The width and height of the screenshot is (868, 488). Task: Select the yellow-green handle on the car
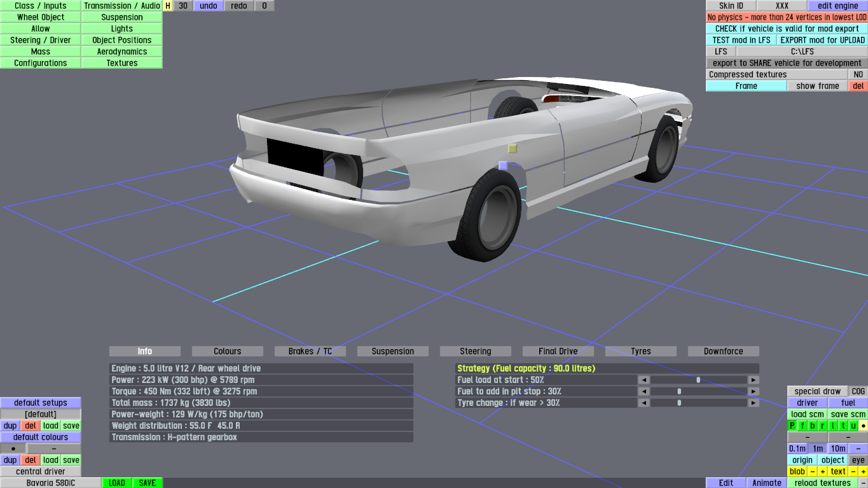[513, 149]
